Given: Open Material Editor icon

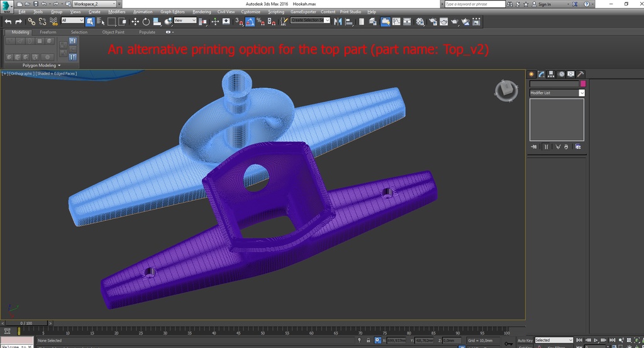Looking at the screenshot, I should click(419, 22).
